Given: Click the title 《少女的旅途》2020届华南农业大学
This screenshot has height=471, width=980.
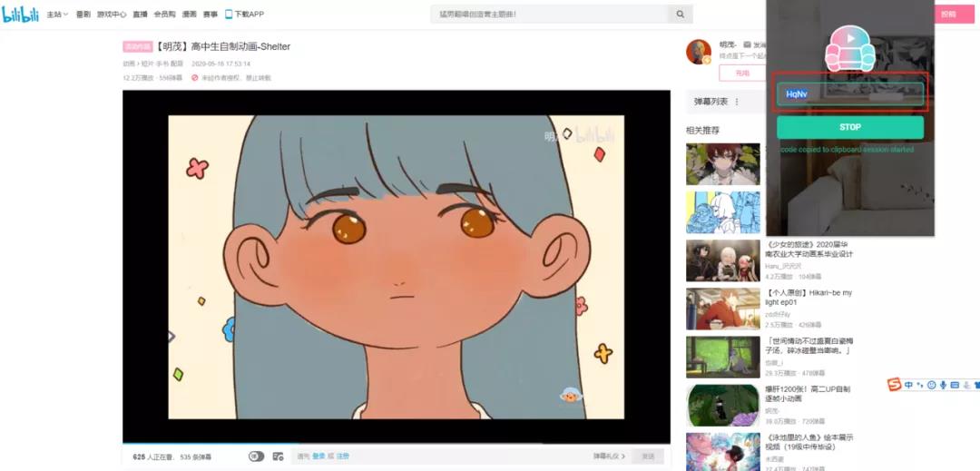Looking at the screenshot, I should pos(809,250).
